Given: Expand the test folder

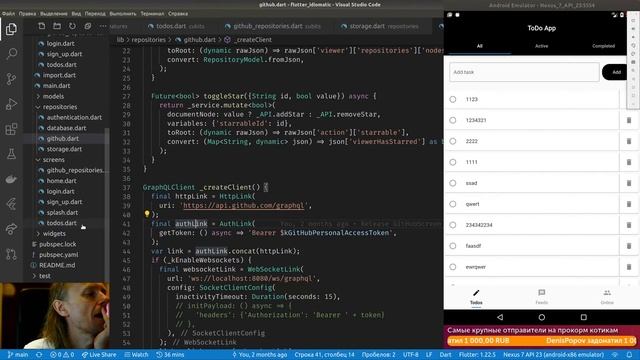Looking at the screenshot, I should pos(44,276).
